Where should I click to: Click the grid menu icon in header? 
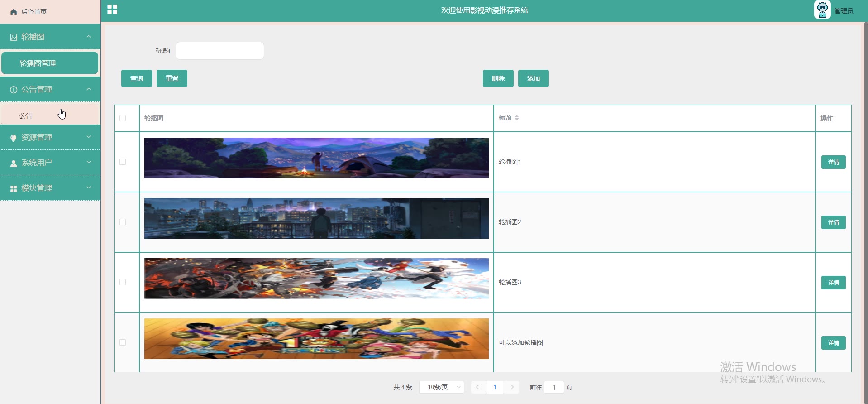[x=112, y=10]
